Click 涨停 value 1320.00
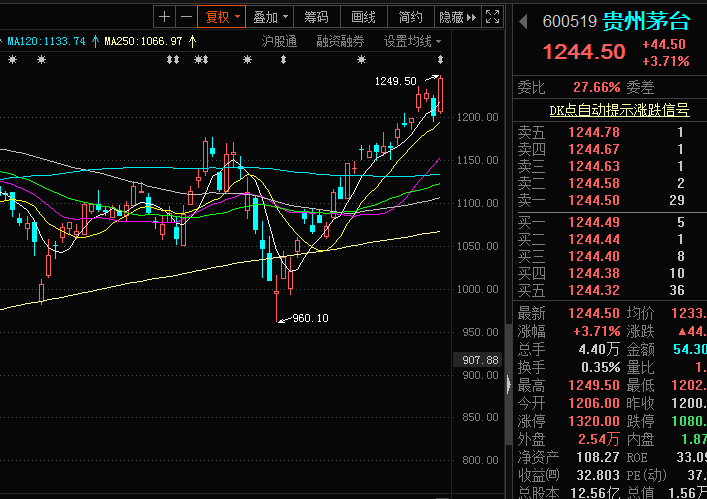The width and height of the screenshot is (707, 499). coord(594,421)
